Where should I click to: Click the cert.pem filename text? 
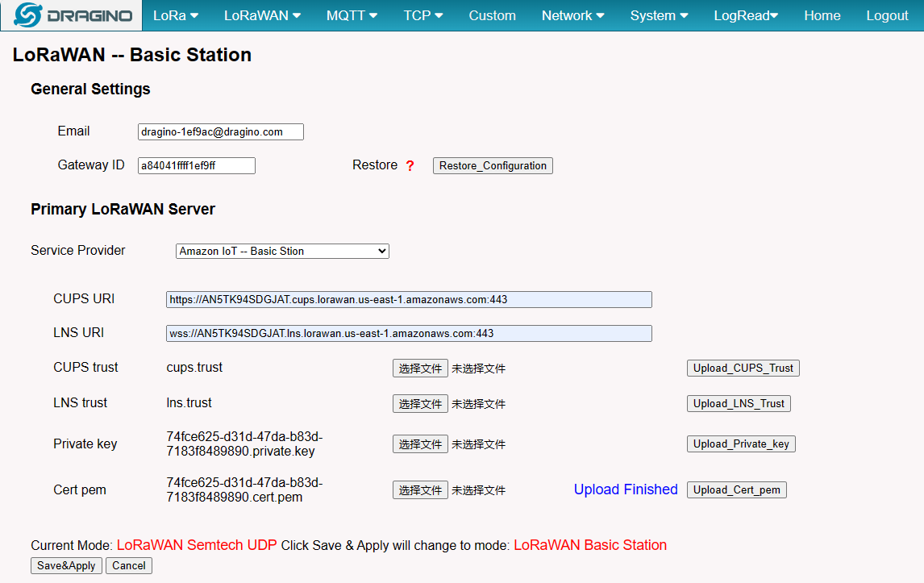click(244, 489)
